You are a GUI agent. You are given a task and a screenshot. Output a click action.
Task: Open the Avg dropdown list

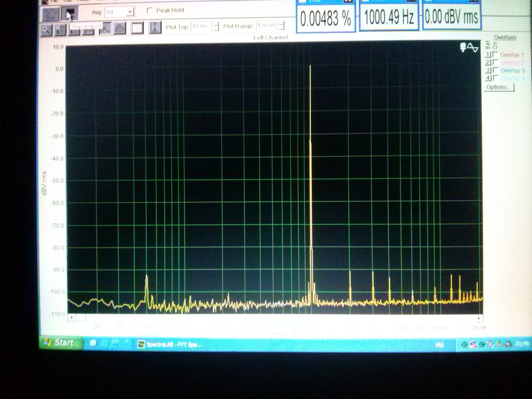pos(130,12)
